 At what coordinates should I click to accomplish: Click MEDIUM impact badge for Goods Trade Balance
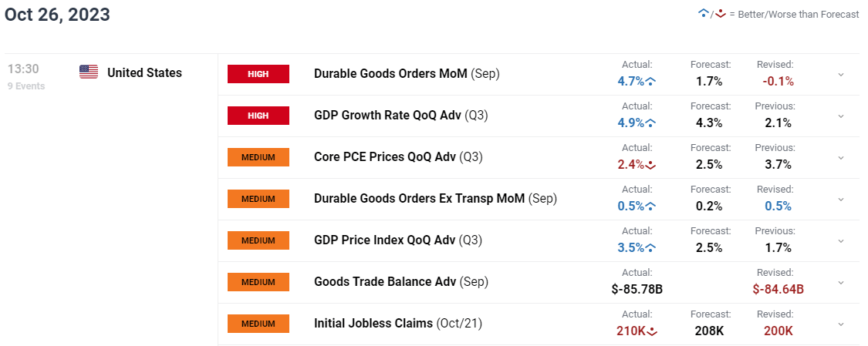click(258, 282)
